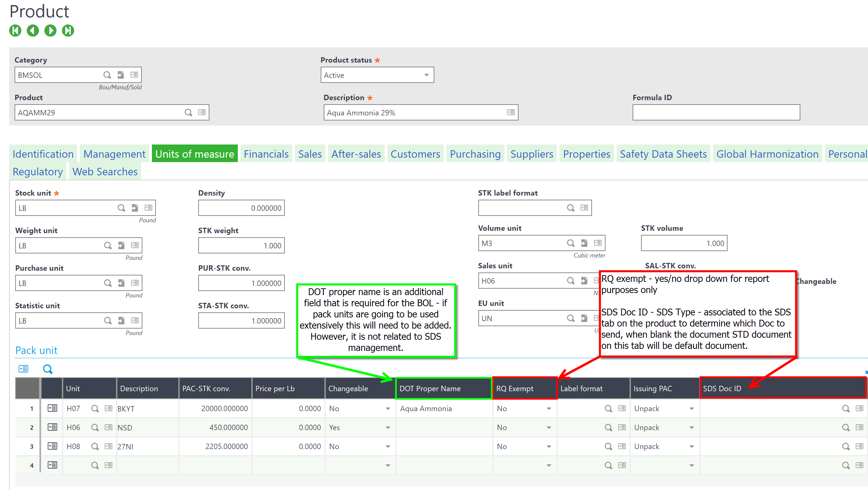The height and width of the screenshot is (490, 868).
Task: Jump to the last record icon
Action: [x=68, y=31]
